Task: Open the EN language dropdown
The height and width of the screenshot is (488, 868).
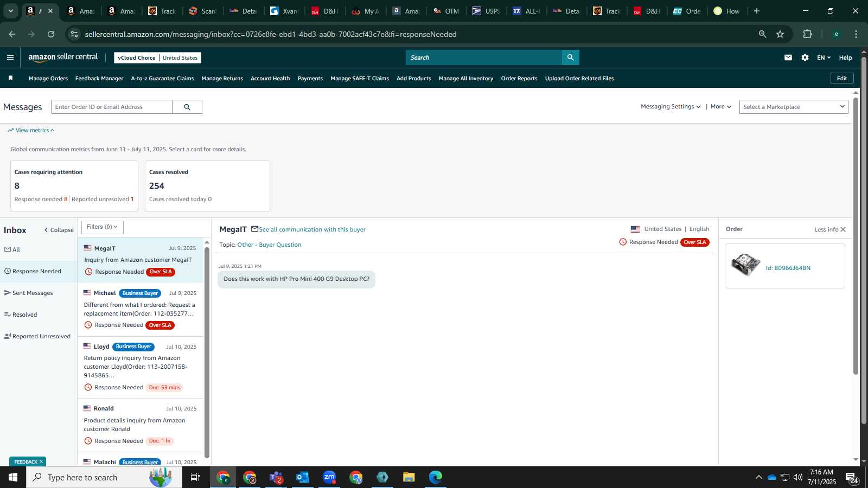Action: click(824, 57)
